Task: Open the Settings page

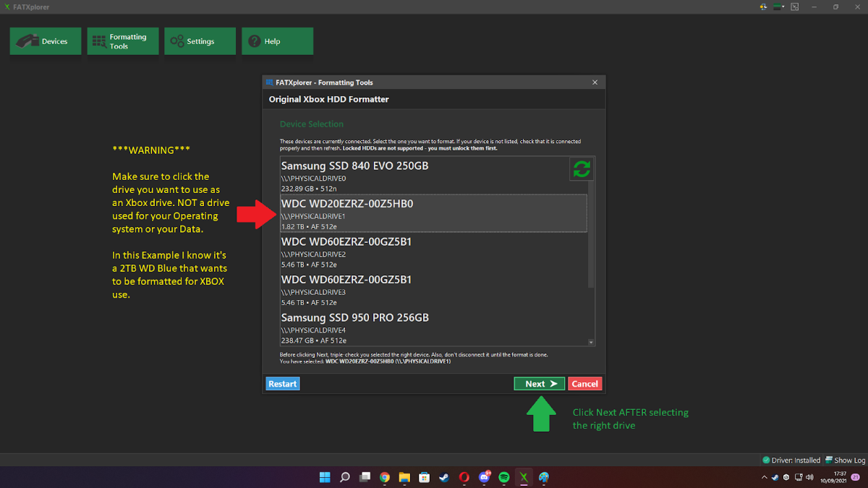Action: pos(200,41)
